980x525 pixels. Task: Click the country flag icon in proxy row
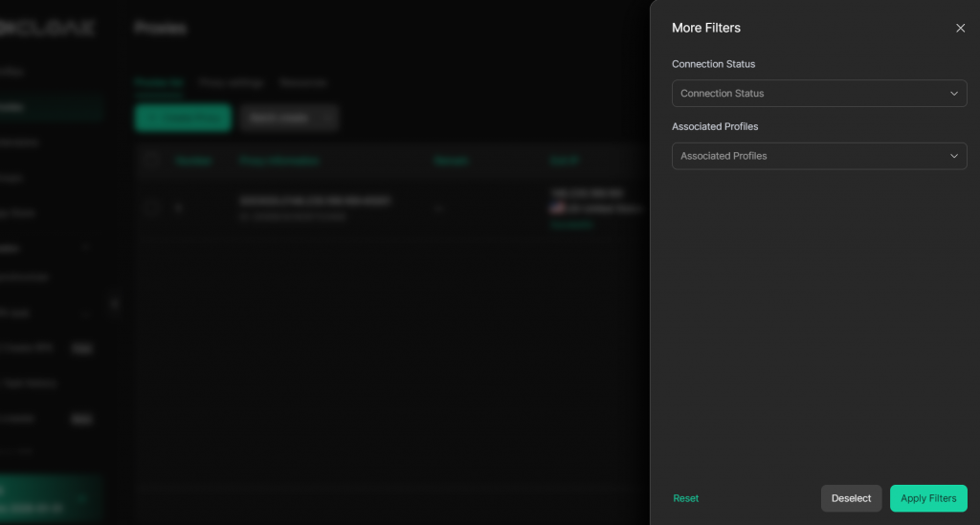tap(556, 208)
